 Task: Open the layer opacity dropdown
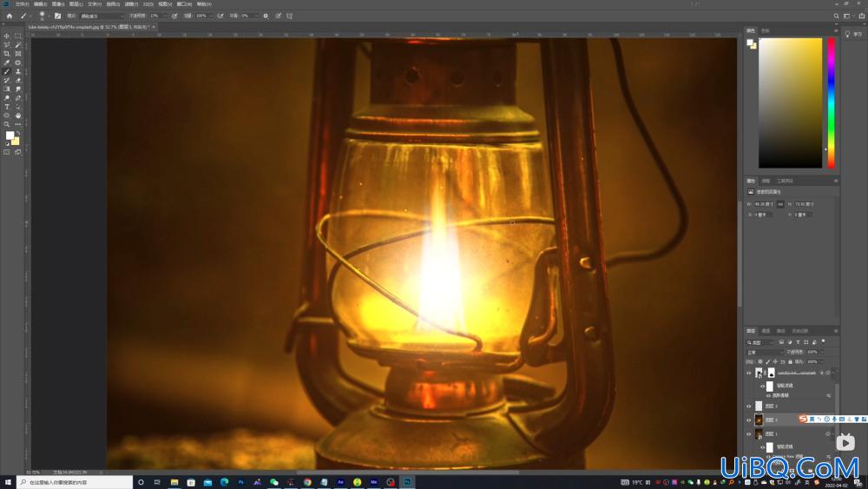pos(821,353)
